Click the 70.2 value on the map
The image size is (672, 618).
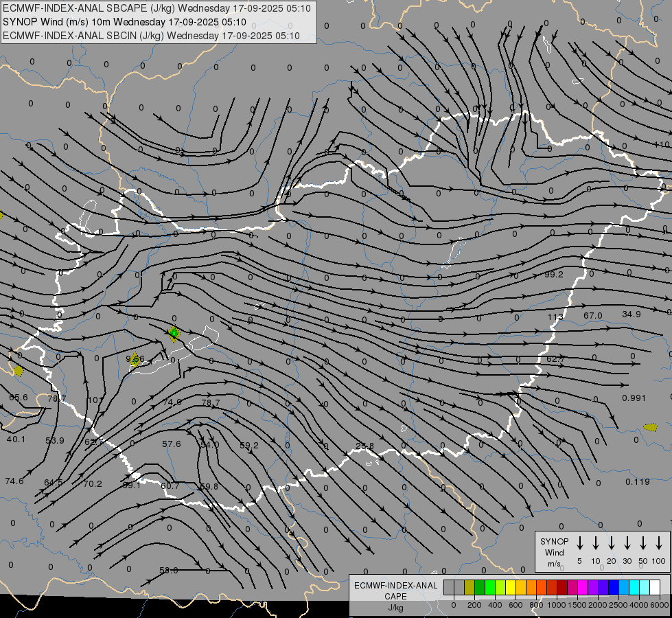93,484
